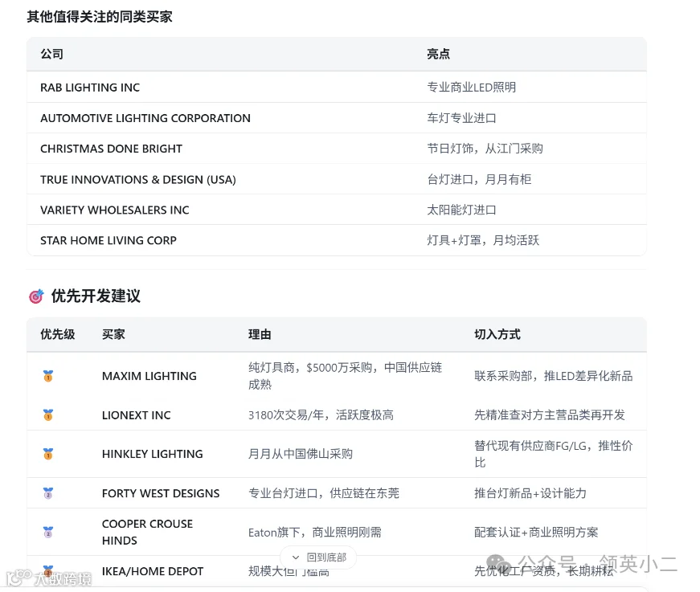The height and width of the screenshot is (592, 700).
Task: Click the 买家 column header
Action: point(113,334)
